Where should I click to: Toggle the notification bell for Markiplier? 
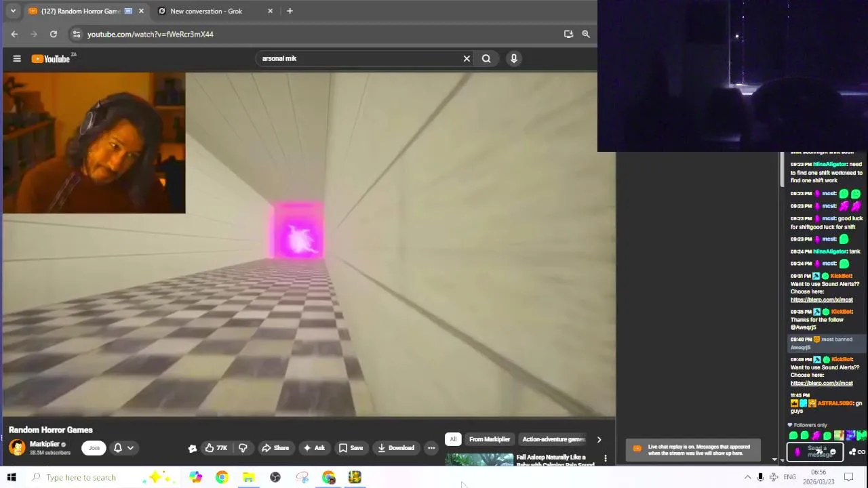tap(118, 447)
